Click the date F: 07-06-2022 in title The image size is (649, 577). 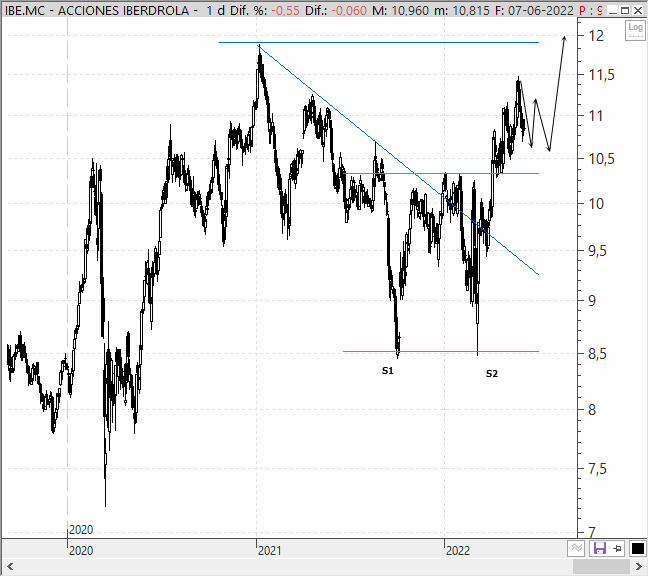click(x=534, y=10)
